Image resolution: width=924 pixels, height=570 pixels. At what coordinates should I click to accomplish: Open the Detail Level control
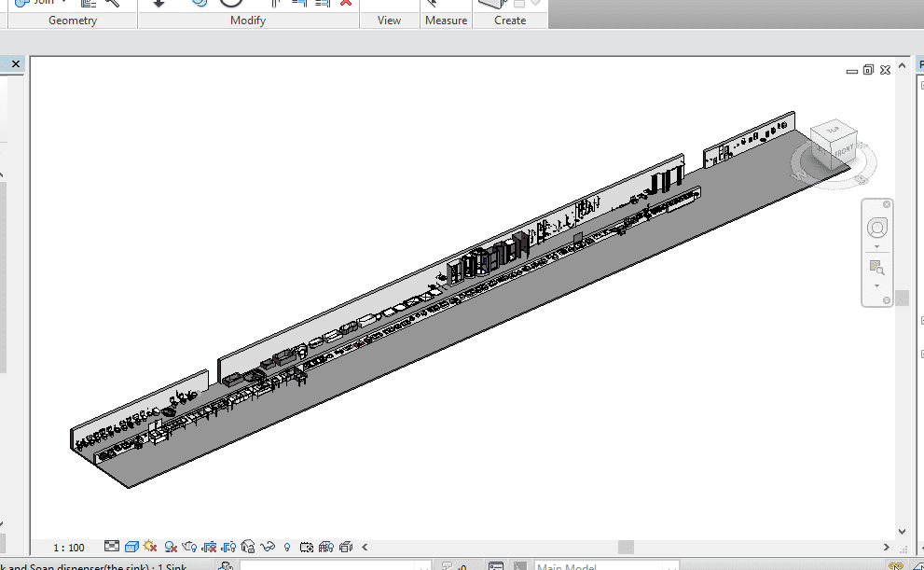[x=112, y=547]
